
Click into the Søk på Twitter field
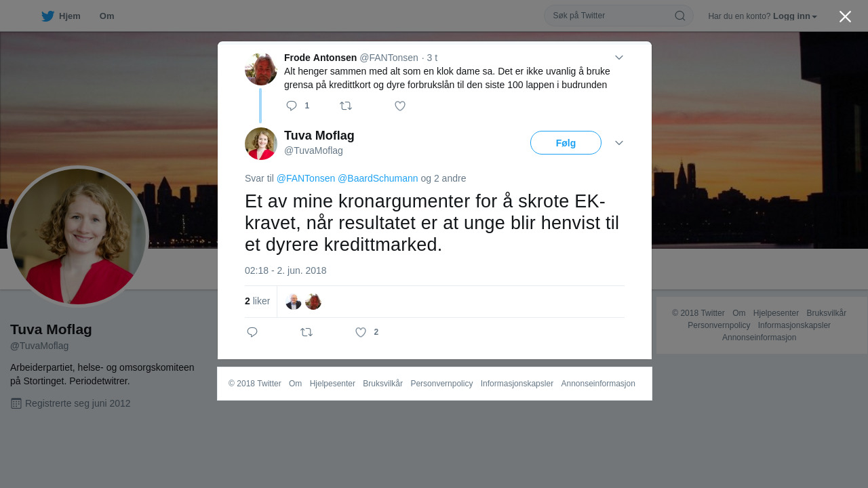pyautogui.click(x=610, y=16)
